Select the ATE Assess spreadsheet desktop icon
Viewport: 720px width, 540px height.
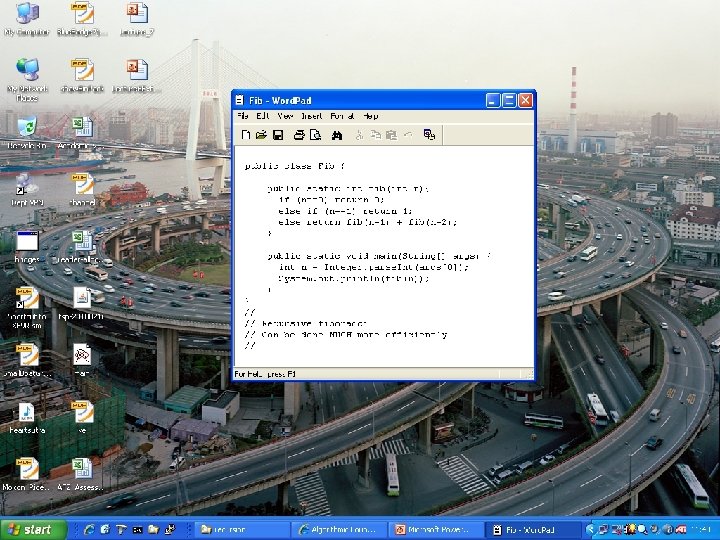pyautogui.click(x=81, y=474)
